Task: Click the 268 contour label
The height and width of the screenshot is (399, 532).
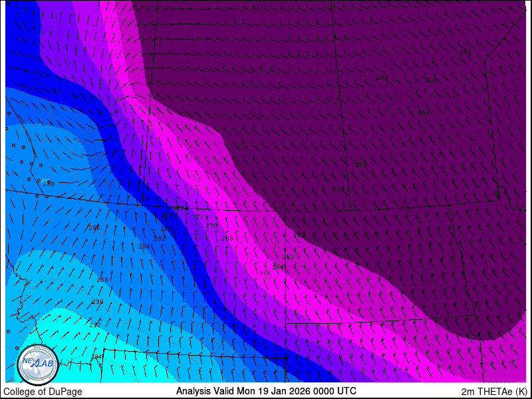Action: (x=227, y=239)
